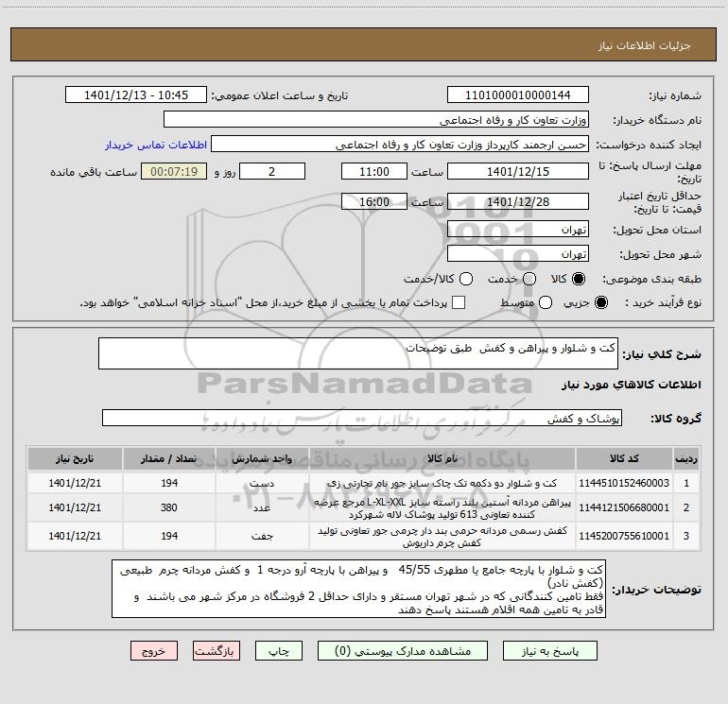Click quantity 194 in the shoes row
This screenshot has width=728, height=704.
tap(169, 536)
